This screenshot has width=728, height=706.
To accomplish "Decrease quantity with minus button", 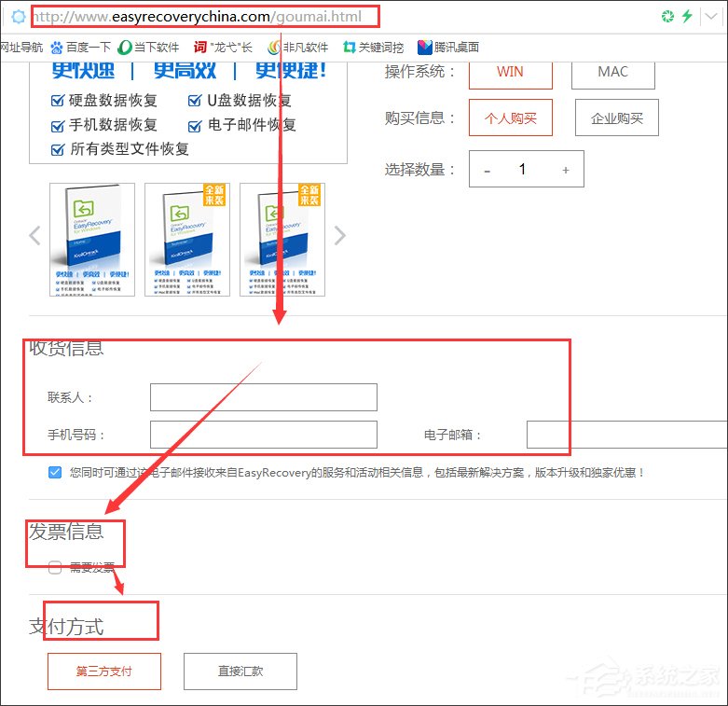I will 487,170.
